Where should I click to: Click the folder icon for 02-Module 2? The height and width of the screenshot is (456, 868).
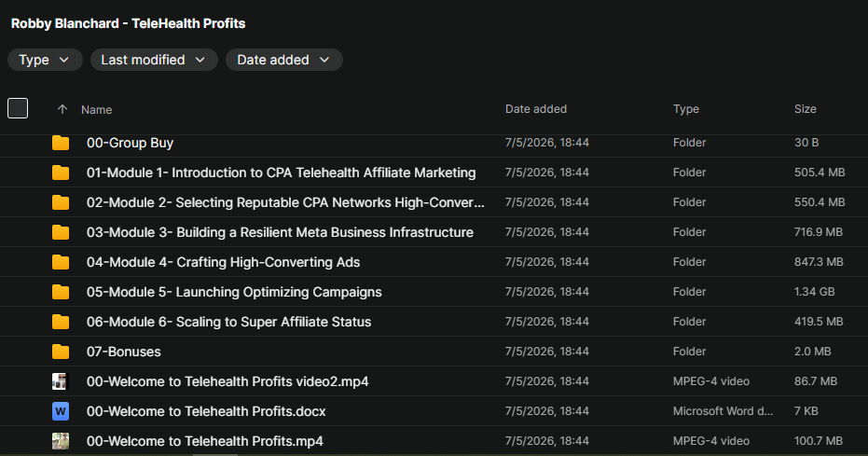(x=61, y=202)
